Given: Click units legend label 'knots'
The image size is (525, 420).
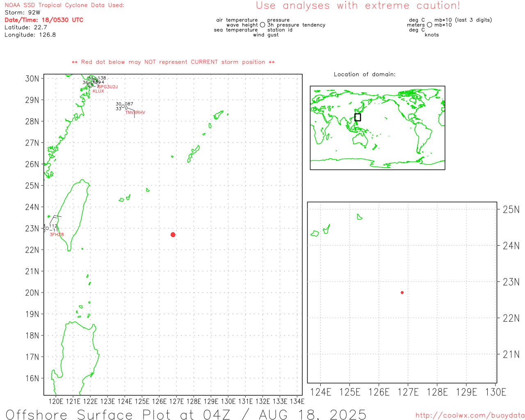Looking at the screenshot, I should point(432,35).
